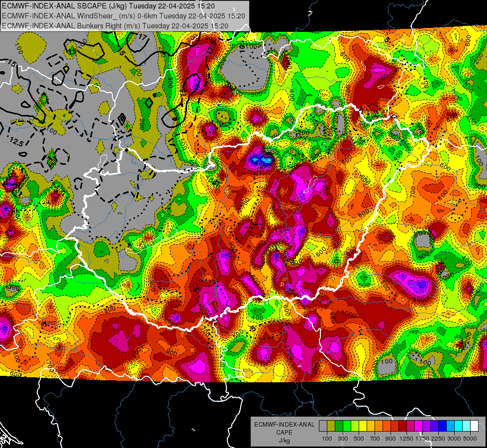Click the Bunkers Right title line
Screen dimensions: 487x448
pyautogui.click(x=115, y=26)
